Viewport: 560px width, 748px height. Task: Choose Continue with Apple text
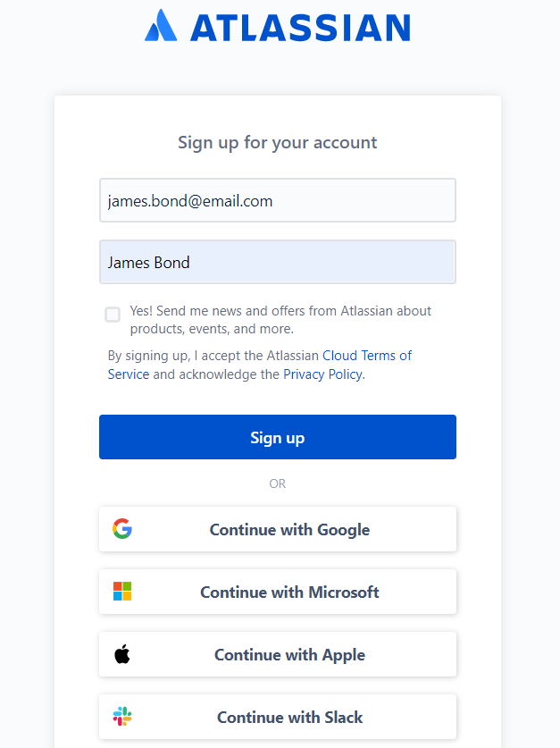289,655
